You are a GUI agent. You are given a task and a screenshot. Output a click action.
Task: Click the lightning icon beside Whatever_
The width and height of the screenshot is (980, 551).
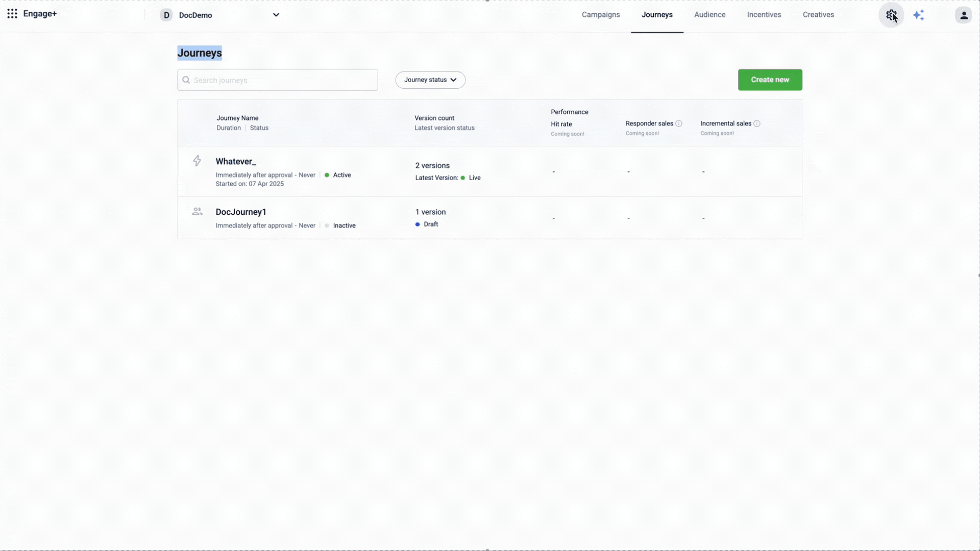coord(197,161)
